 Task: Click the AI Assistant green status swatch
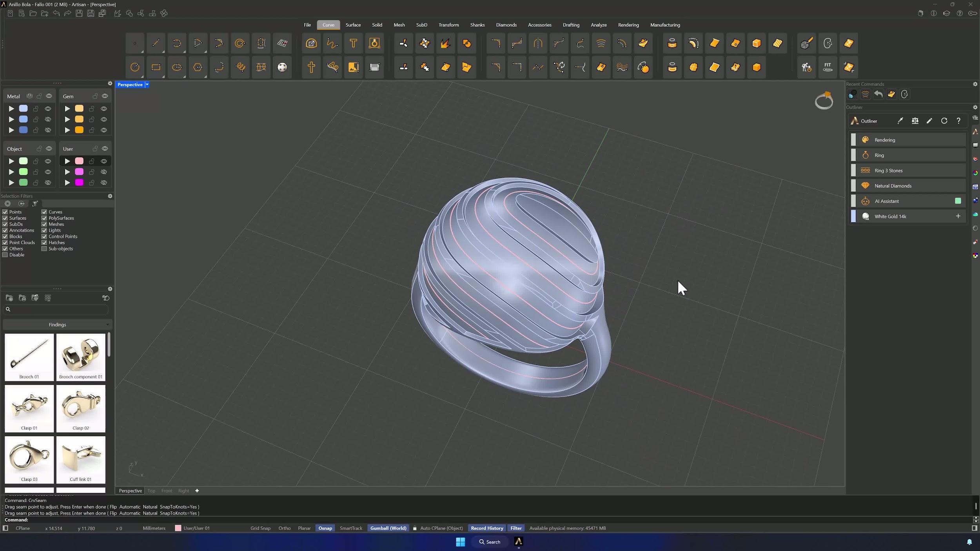pyautogui.click(x=958, y=201)
